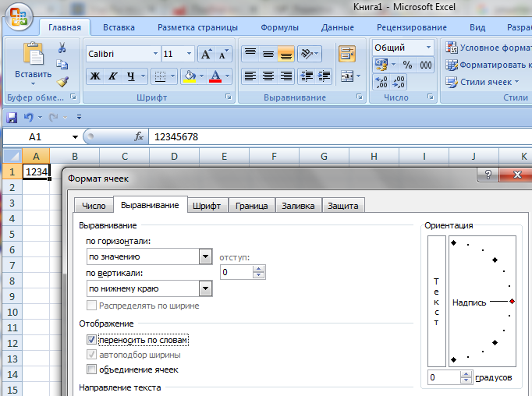Image resolution: width=532 pixels, height=396 pixels.
Task: Open the 'по вертикали' alignment dropdown
Action: click(206, 288)
